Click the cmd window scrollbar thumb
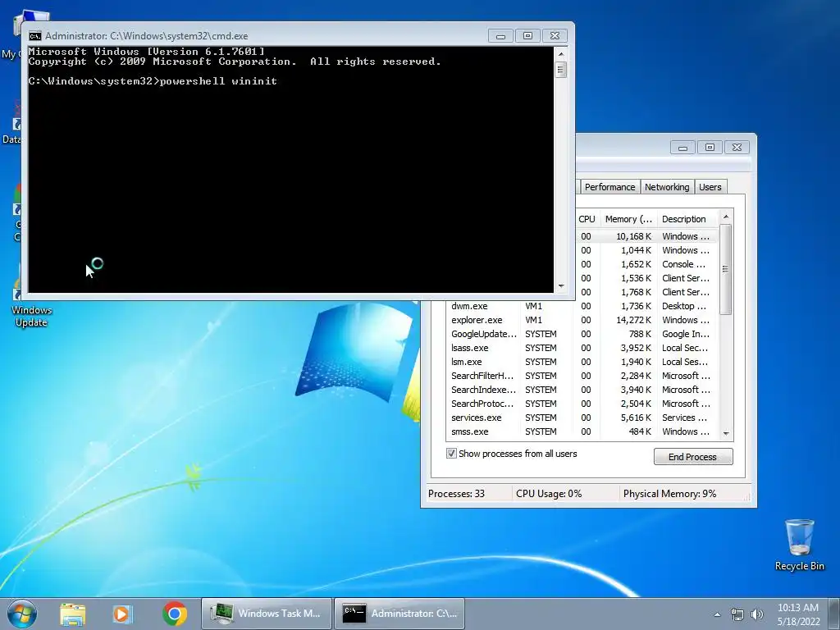Image resolution: width=840 pixels, height=630 pixels. (561, 70)
